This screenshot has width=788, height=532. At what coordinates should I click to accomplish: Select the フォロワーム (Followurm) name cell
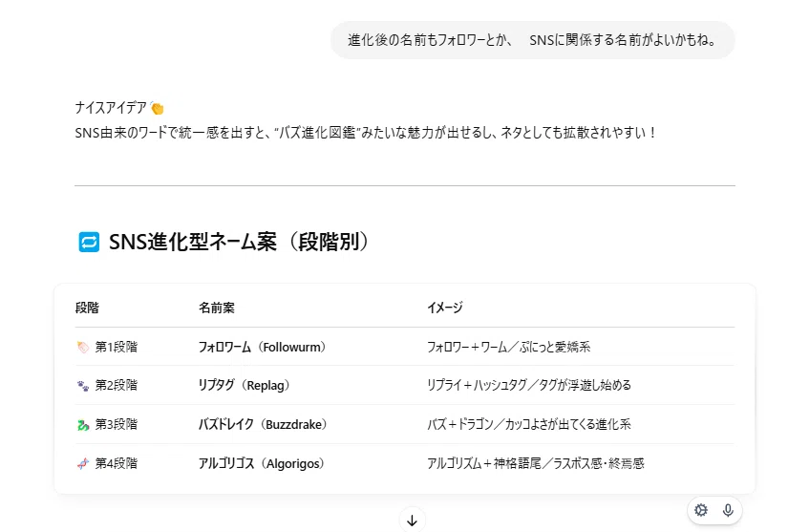pos(263,347)
